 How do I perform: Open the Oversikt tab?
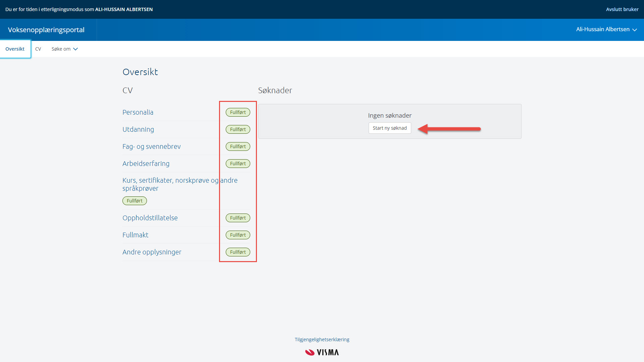pos(15,49)
